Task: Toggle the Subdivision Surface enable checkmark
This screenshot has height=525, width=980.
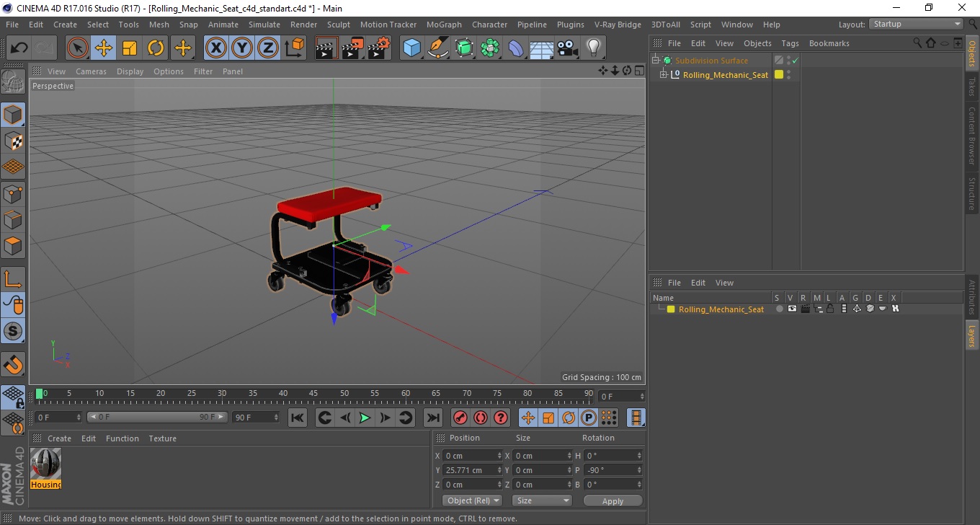Action: point(795,61)
